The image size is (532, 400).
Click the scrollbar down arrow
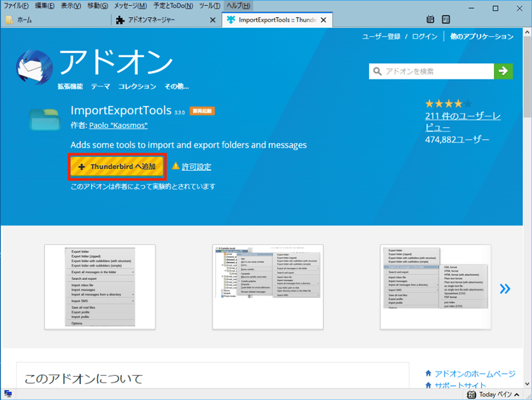527,384
